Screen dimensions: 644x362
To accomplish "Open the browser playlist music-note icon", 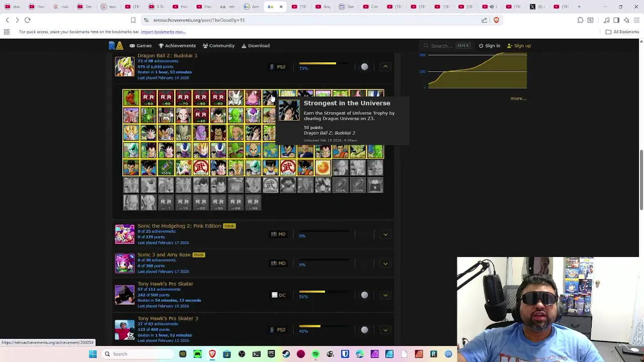I will coord(606,20).
